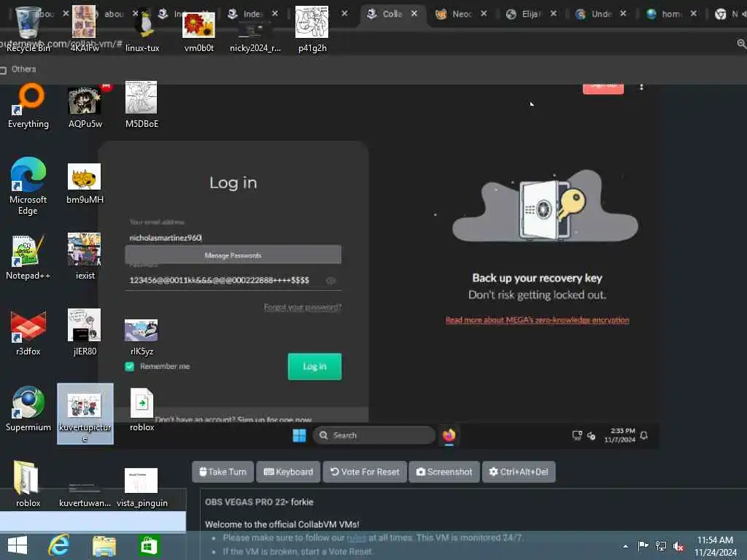Send Ctrl+Alt+Del to the VM

tap(519, 472)
